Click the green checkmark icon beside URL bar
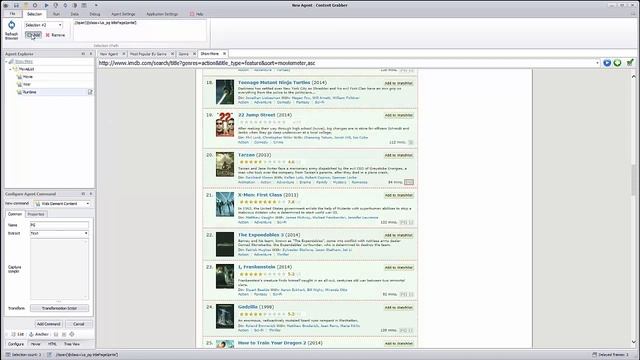 630,63
